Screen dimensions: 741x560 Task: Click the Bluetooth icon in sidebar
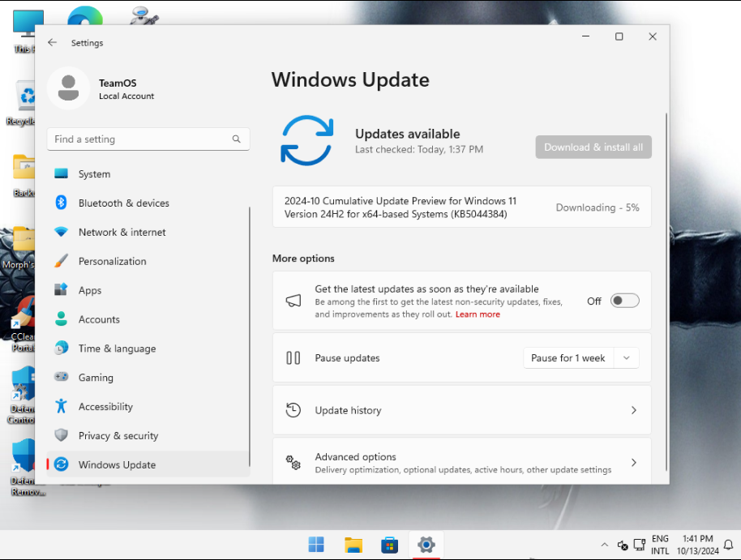61,203
